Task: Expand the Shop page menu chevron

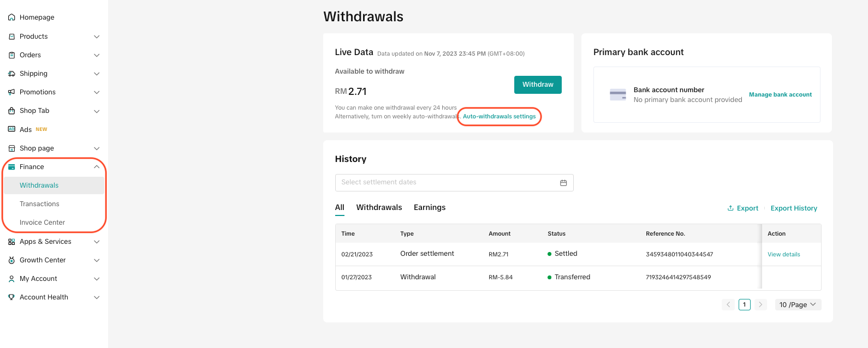Action: point(97,148)
